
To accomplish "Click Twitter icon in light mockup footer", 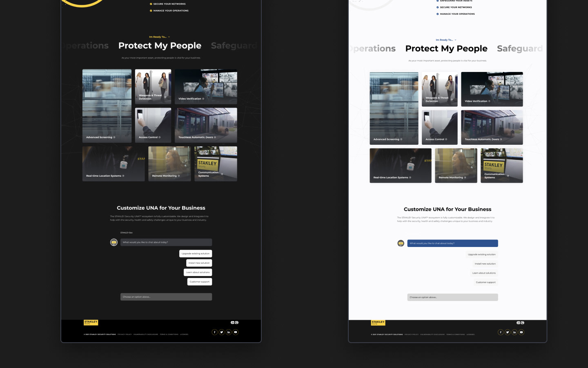I will coord(508,332).
